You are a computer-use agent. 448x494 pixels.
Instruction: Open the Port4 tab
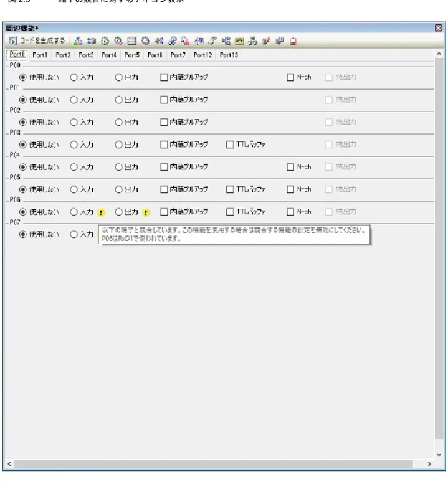(109, 55)
